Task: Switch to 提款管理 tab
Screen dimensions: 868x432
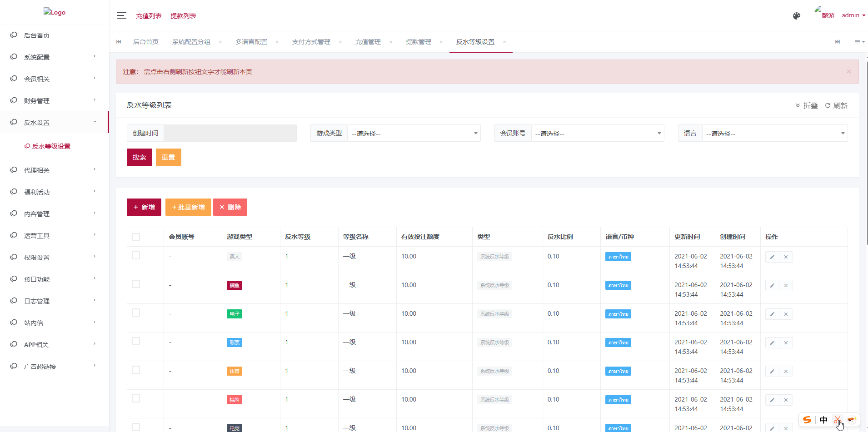Action: tap(418, 42)
